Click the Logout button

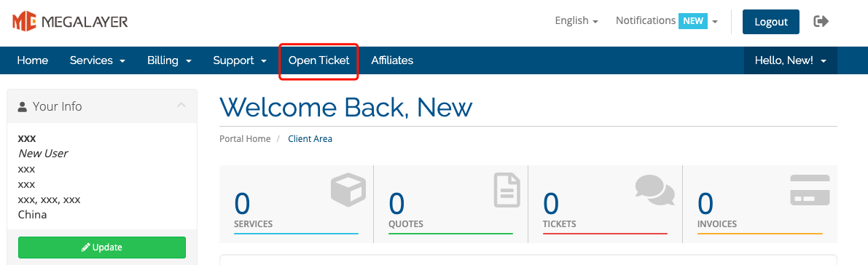pos(770,22)
